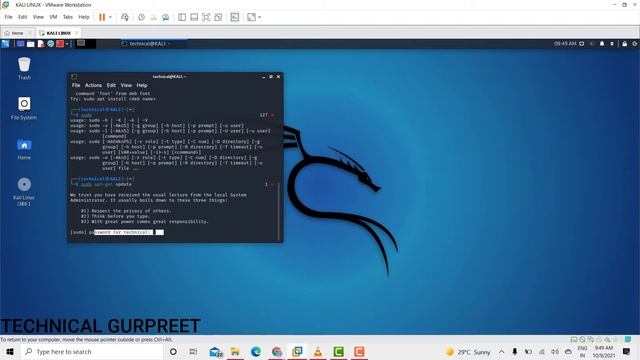640x360 pixels.
Task: Open the VM menu
Action: tap(53, 17)
